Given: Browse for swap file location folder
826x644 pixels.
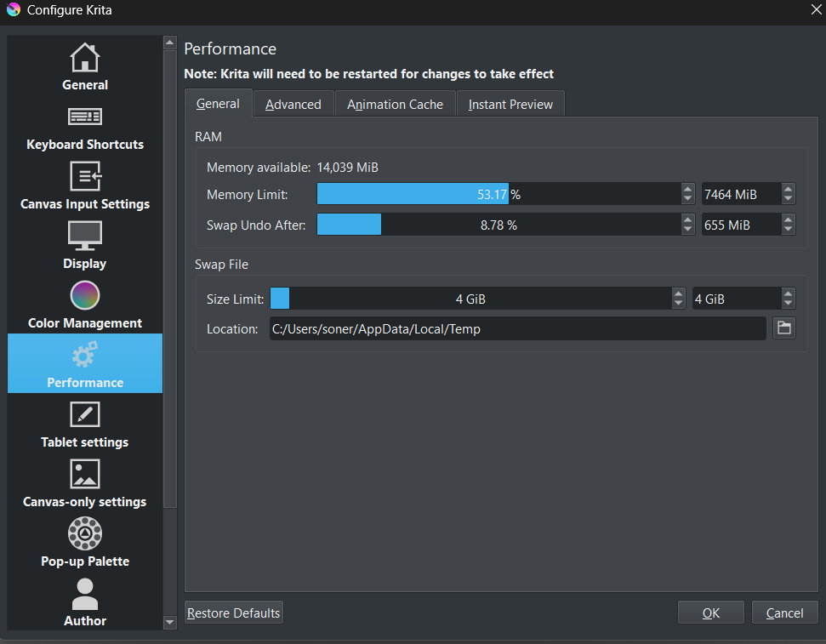Looking at the screenshot, I should click(x=783, y=328).
